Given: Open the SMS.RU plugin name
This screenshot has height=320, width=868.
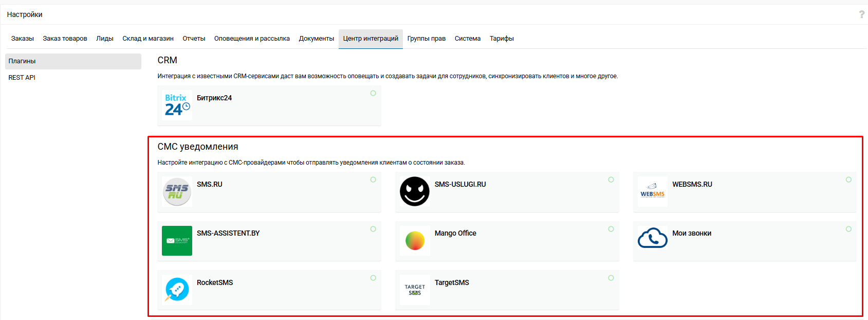Looking at the screenshot, I should point(210,184).
